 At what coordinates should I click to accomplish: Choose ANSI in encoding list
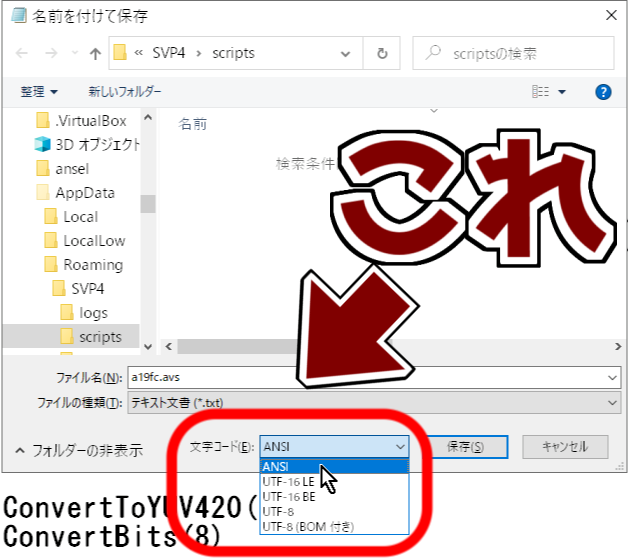334,467
